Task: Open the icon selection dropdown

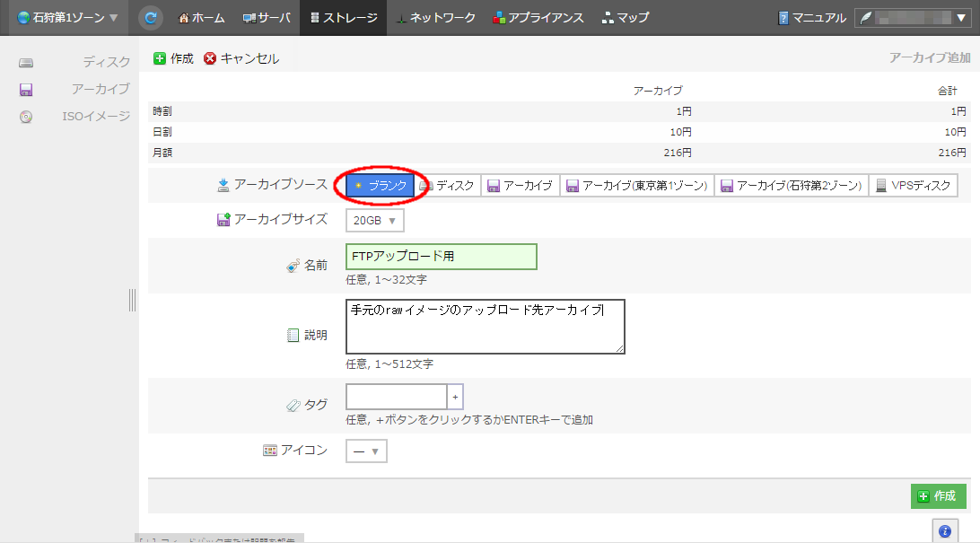Action: click(366, 451)
